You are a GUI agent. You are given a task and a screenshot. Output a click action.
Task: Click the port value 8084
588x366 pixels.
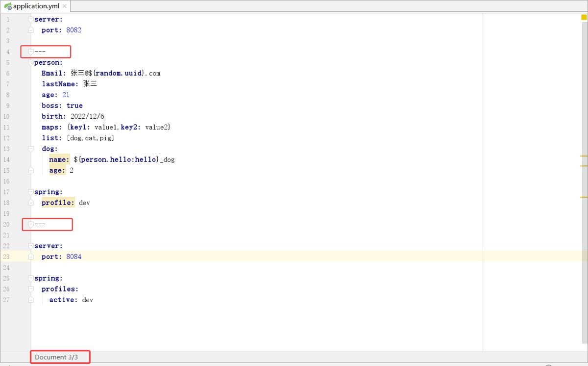pos(74,257)
